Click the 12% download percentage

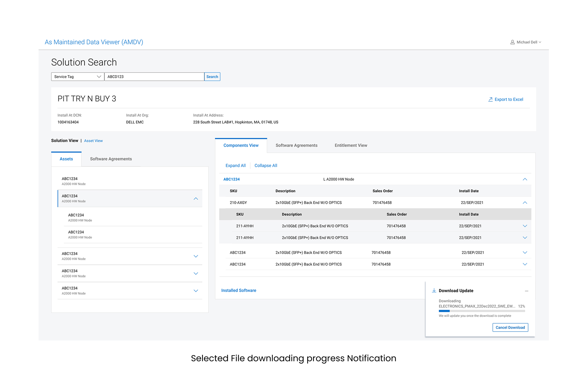tap(521, 306)
